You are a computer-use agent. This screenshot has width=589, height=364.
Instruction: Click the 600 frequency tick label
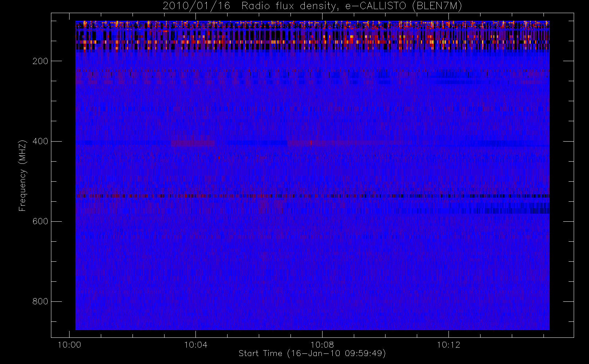tap(40, 221)
